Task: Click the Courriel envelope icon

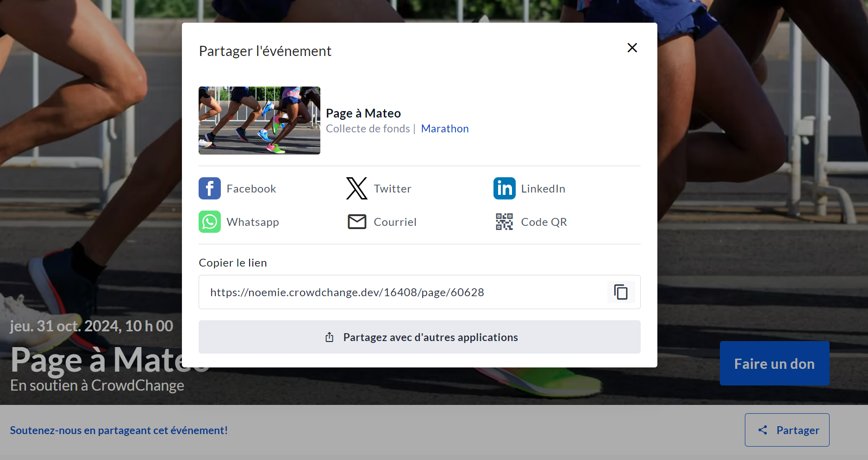Action: (357, 222)
